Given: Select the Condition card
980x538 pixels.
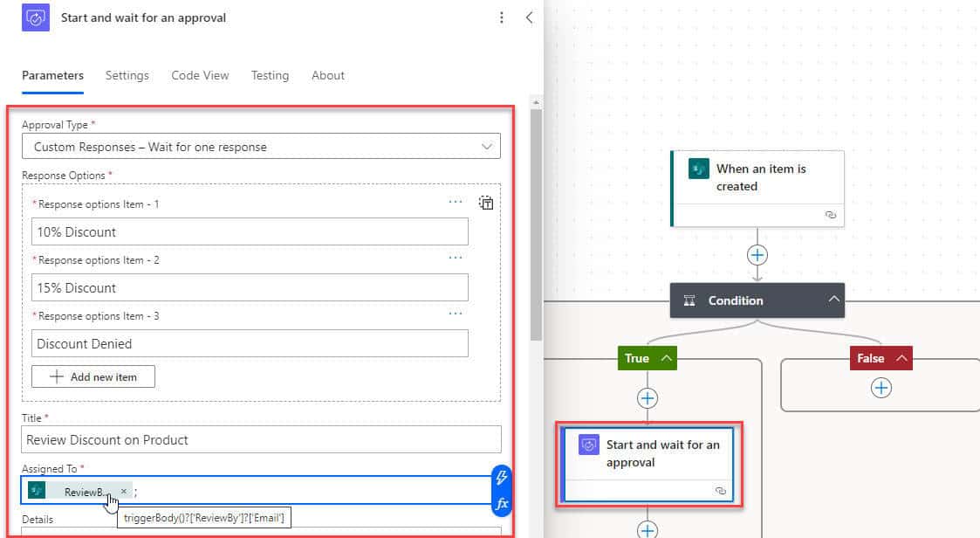Looking at the screenshot, I should coord(757,300).
